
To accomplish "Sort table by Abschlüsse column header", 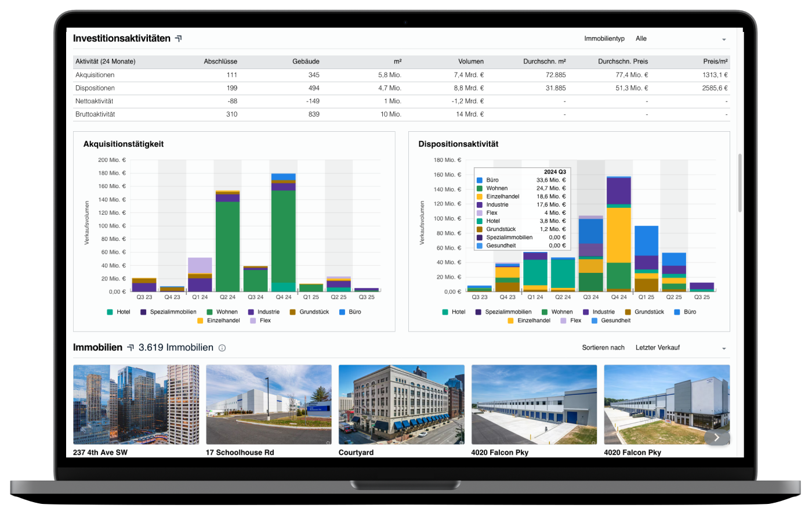I will [220, 62].
